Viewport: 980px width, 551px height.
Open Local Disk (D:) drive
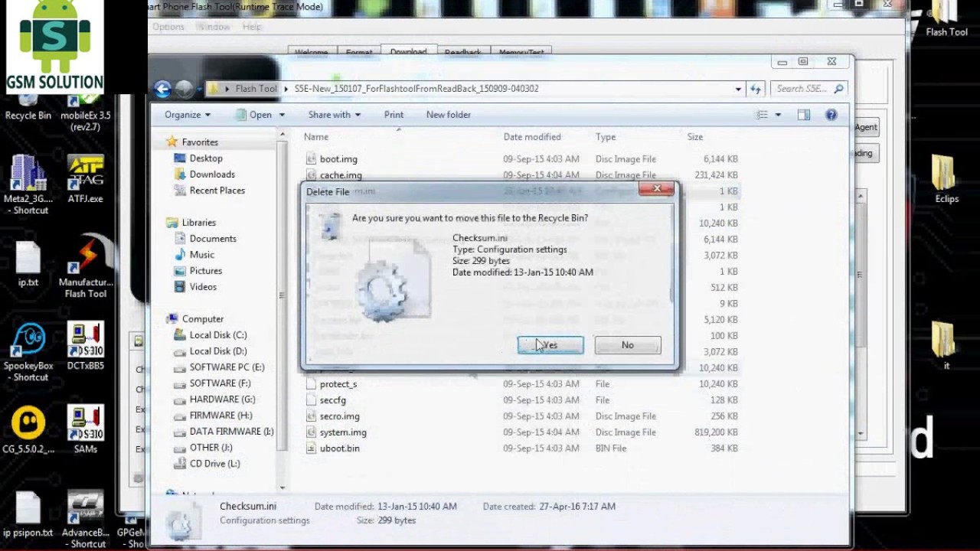[218, 351]
